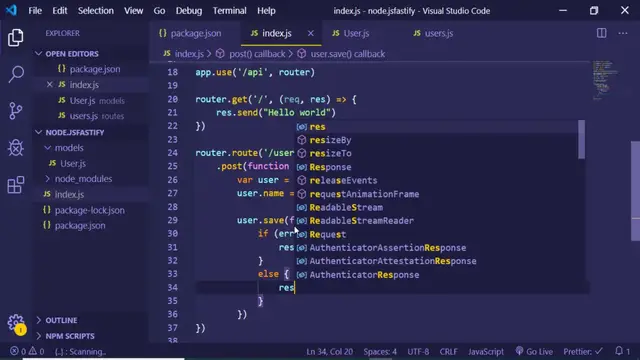The image size is (640, 360).
Task: Switch to the package.json tab
Action: [195, 33]
